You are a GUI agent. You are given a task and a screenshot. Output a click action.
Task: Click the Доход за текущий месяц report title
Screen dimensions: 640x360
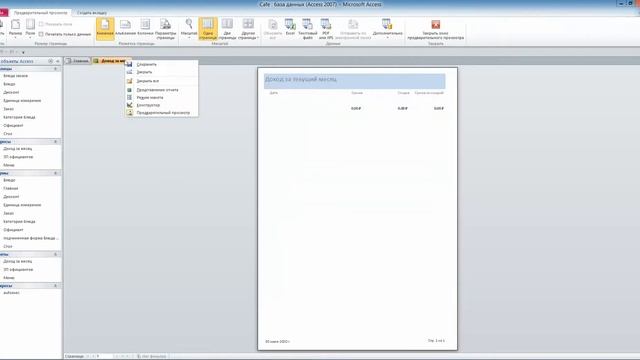(x=301, y=79)
